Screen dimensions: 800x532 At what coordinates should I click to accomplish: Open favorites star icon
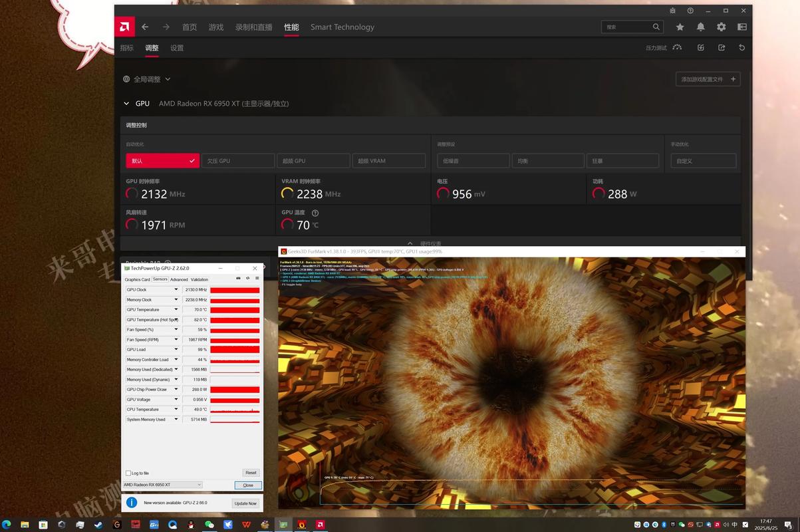(x=680, y=27)
